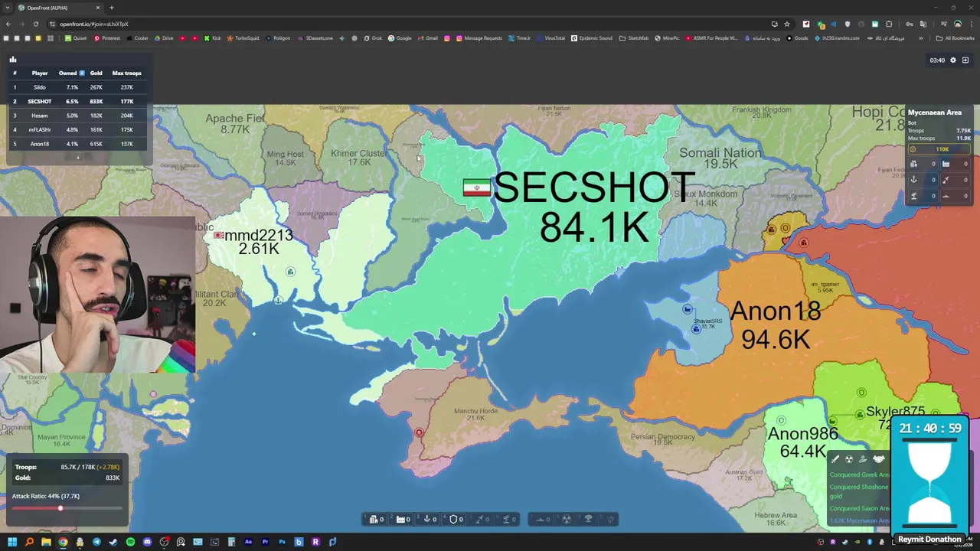
Task: Click Anon986 territory label on map
Action: [x=802, y=434]
